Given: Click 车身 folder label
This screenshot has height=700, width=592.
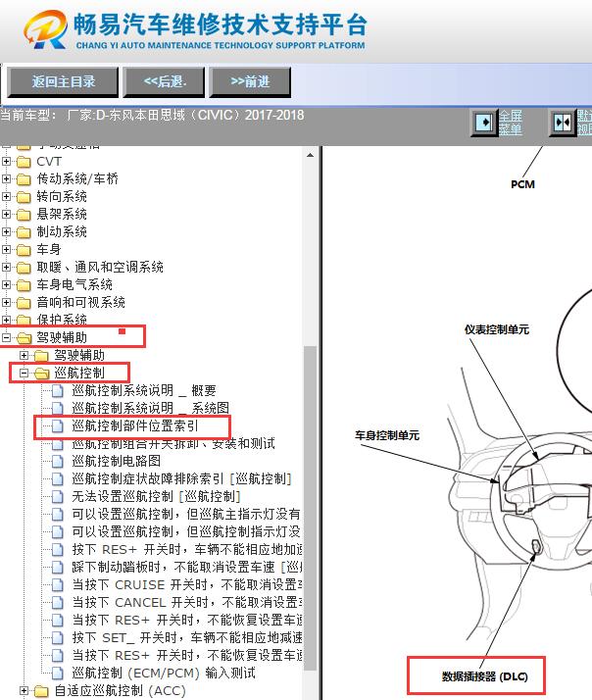Looking at the screenshot, I should tap(49, 250).
